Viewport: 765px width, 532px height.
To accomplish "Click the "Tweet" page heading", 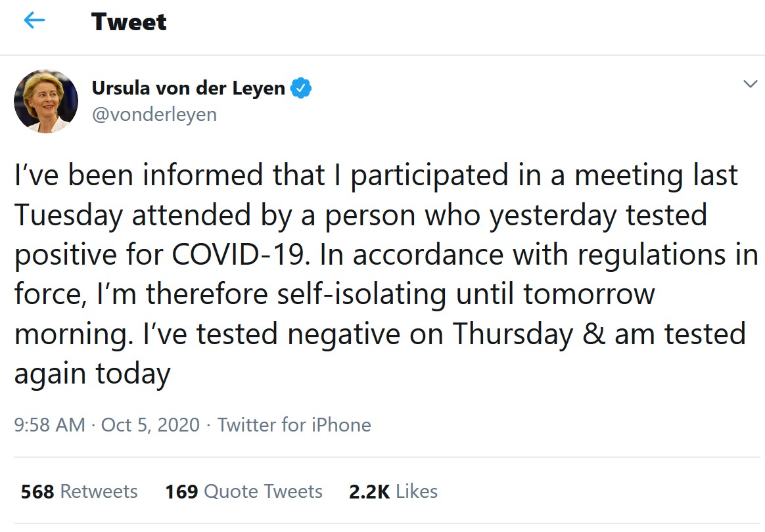I will click(129, 22).
